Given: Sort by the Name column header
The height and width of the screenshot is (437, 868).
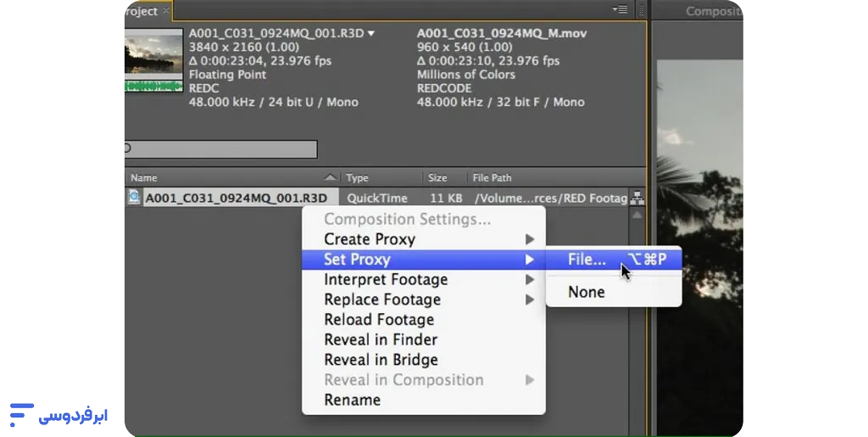Looking at the screenshot, I should pos(232,177).
